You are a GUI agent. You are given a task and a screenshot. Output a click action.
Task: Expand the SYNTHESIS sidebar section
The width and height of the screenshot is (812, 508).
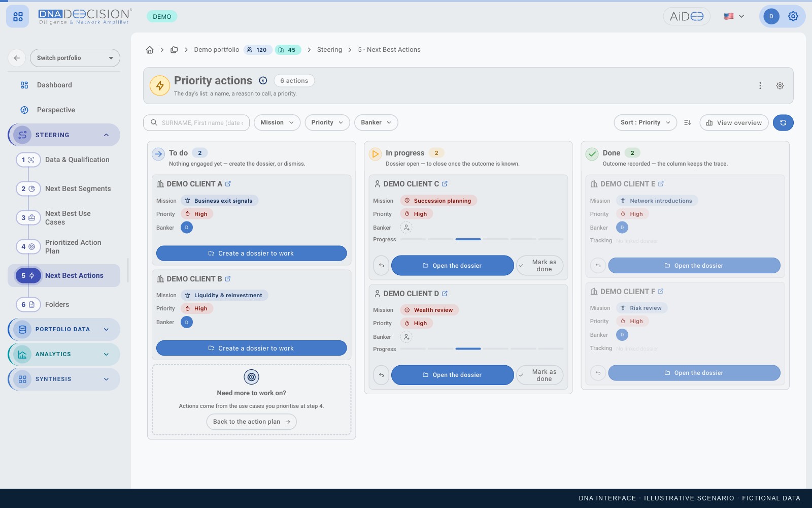pyautogui.click(x=64, y=379)
